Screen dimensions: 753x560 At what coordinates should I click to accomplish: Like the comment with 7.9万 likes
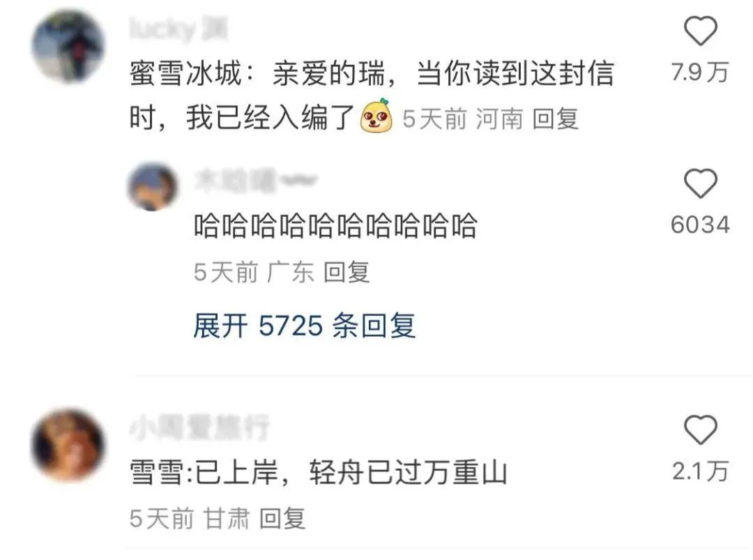coord(700,31)
